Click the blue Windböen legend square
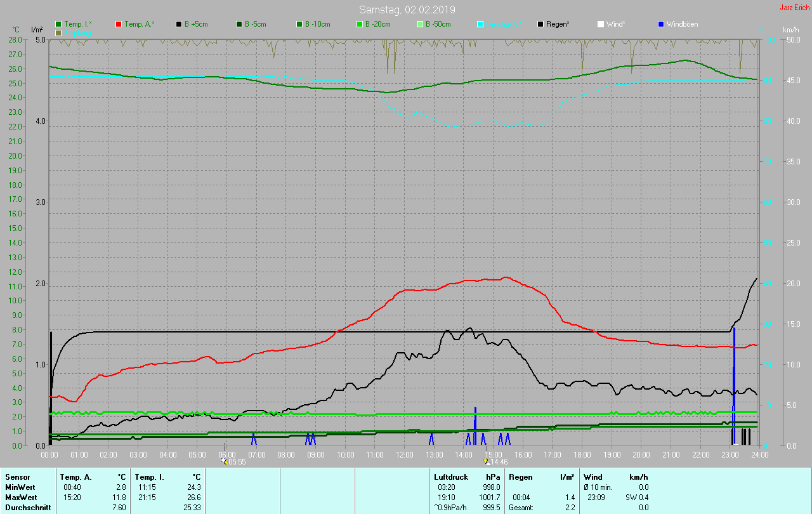 (x=661, y=24)
